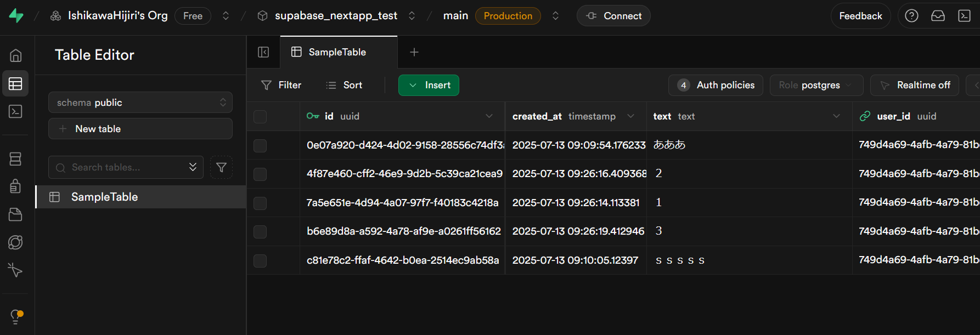Collapse the table editor side panel
Image resolution: width=980 pixels, height=335 pixels.
point(263,52)
